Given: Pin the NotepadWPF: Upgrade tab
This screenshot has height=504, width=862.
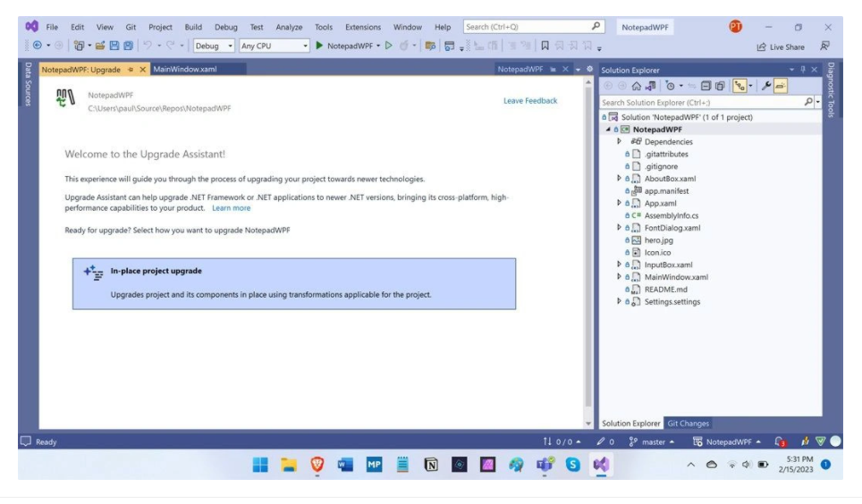Looking at the screenshot, I should pyautogui.click(x=131, y=69).
